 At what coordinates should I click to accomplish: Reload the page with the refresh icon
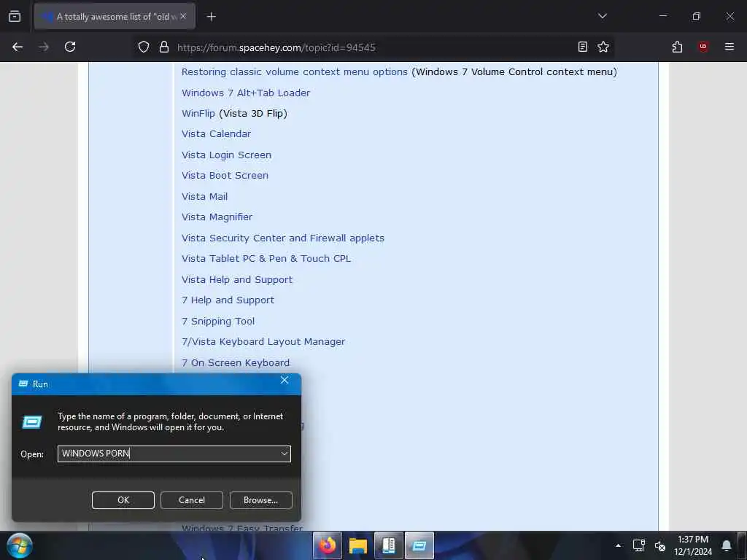(70, 47)
